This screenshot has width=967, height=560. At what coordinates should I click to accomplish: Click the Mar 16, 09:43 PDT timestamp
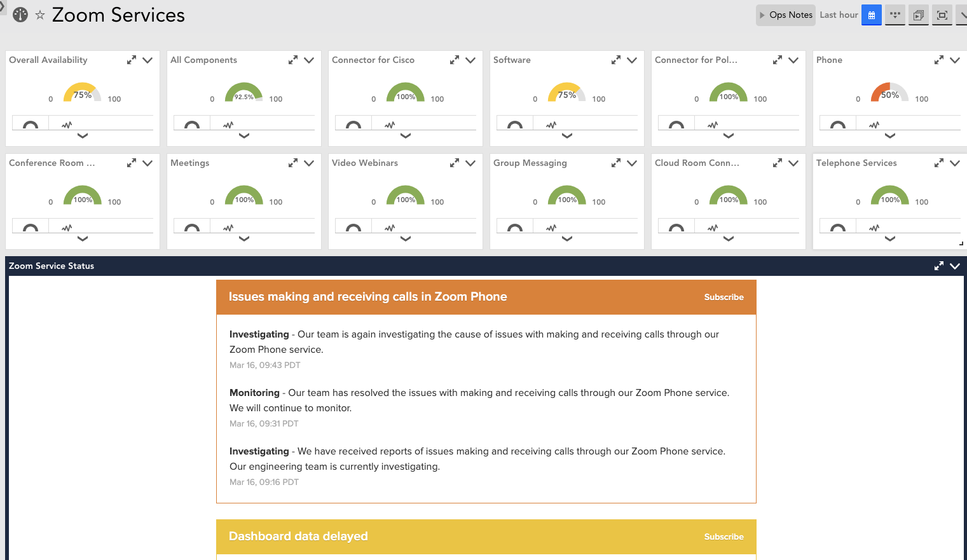(265, 365)
